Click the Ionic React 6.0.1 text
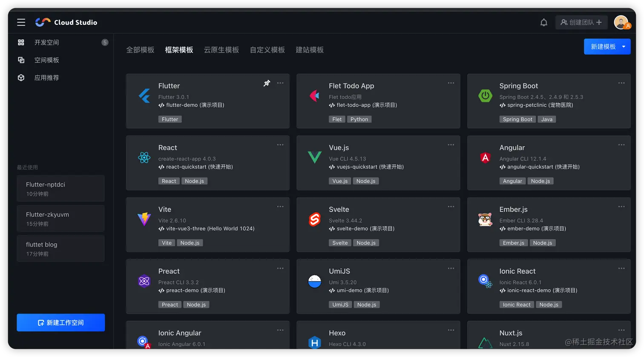Image resolution: width=644 pixels, height=357 pixels. [520, 282]
